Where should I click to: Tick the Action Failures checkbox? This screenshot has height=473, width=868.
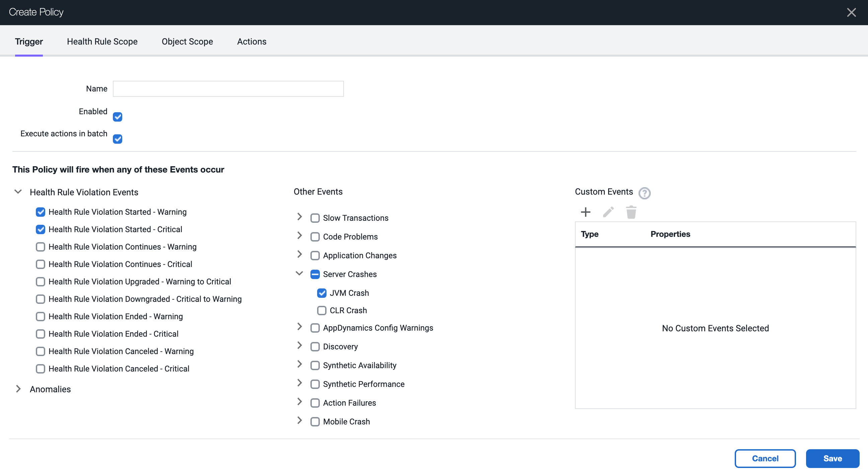click(x=315, y=403)
